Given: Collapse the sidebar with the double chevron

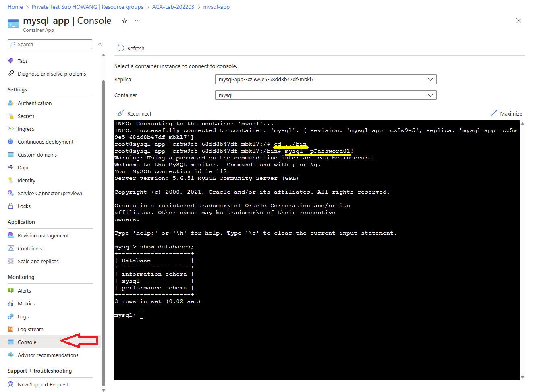Looking at the screenshot, I should (x=100, y=44).
